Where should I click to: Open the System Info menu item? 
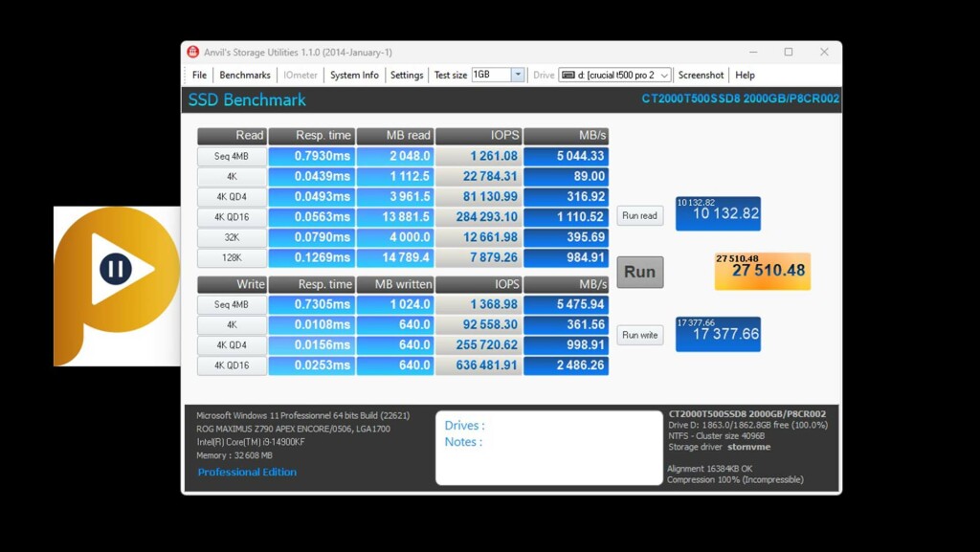pos(354,76)
